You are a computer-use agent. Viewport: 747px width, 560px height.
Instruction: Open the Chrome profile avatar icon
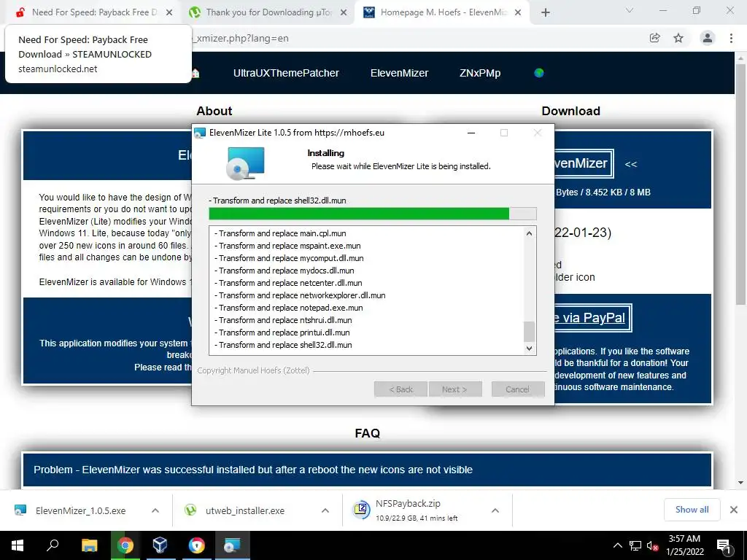pyautogui.click(x=708, y=38)
